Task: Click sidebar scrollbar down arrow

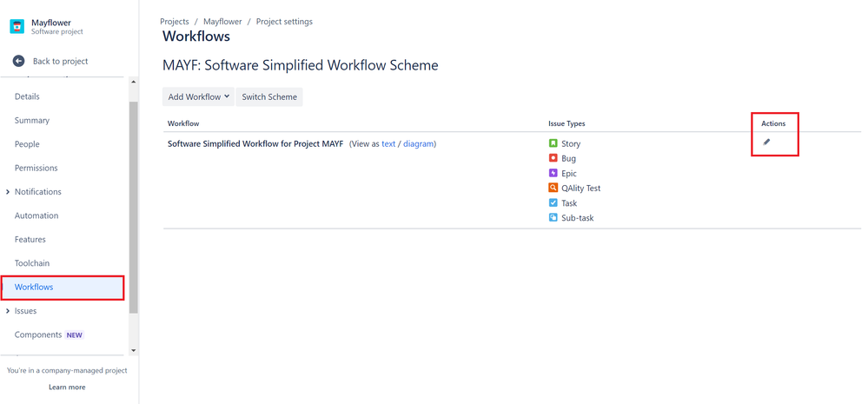Action: tap(133, 351)
